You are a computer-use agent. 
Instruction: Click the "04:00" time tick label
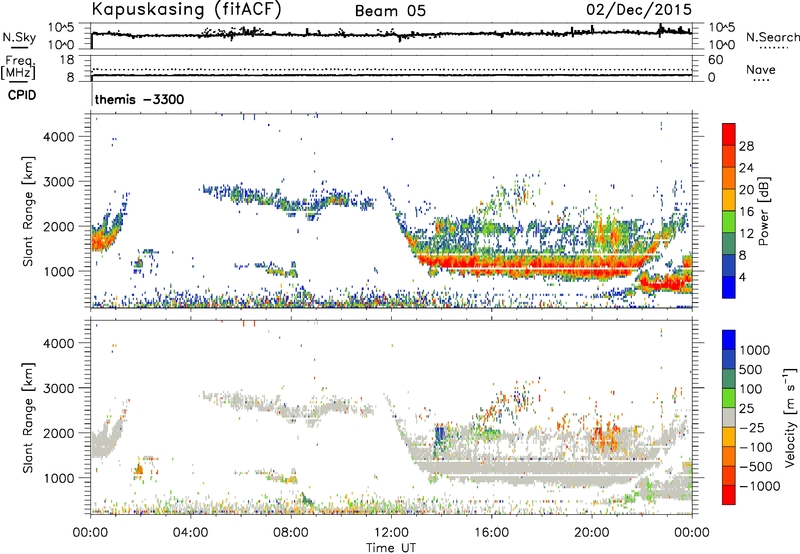190,533
